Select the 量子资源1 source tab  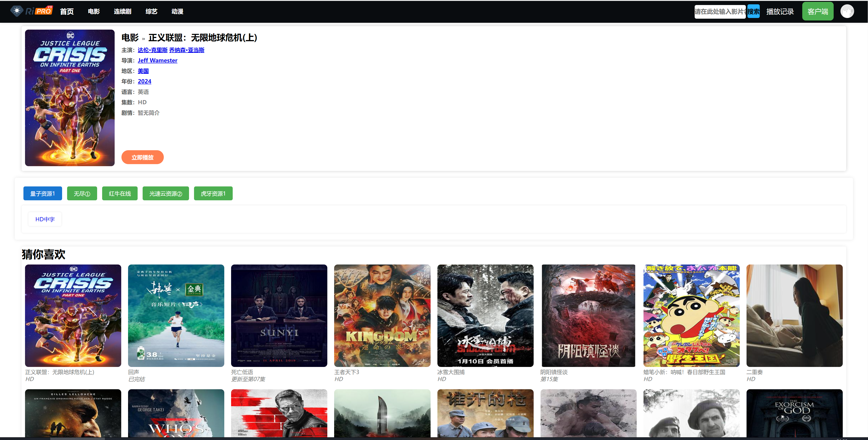43,193
